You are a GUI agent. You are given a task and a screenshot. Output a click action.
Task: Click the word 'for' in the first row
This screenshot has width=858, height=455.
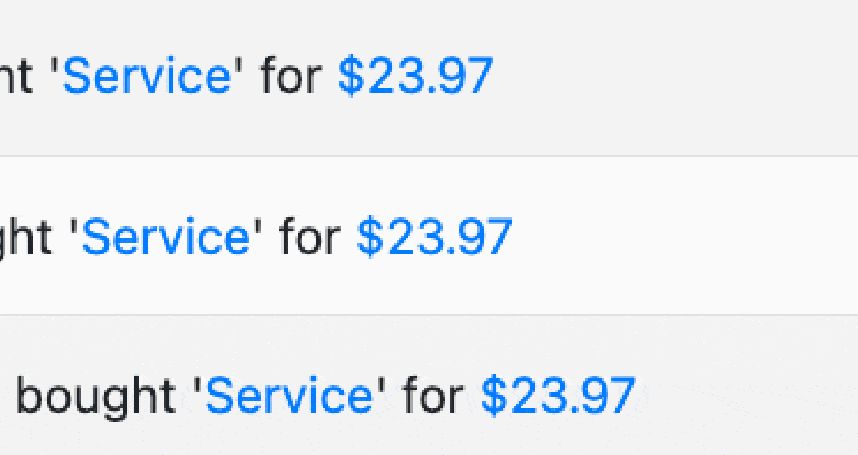coord(291,75)
